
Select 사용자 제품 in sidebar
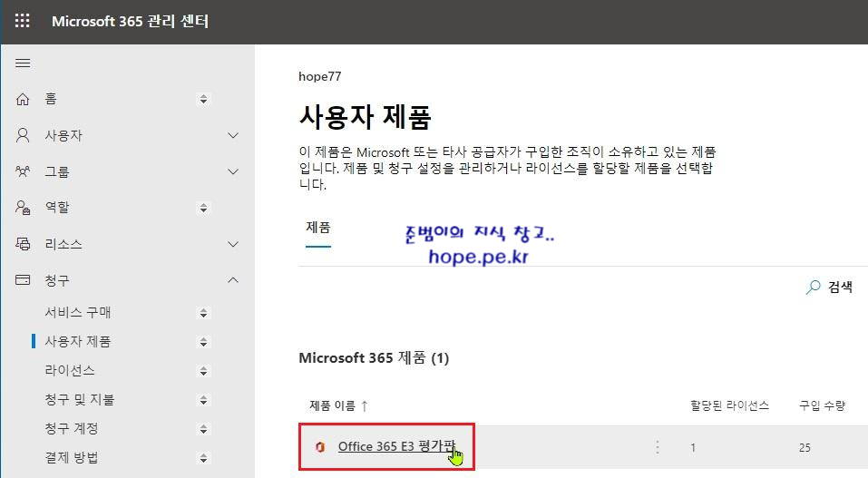pos(78,341)
